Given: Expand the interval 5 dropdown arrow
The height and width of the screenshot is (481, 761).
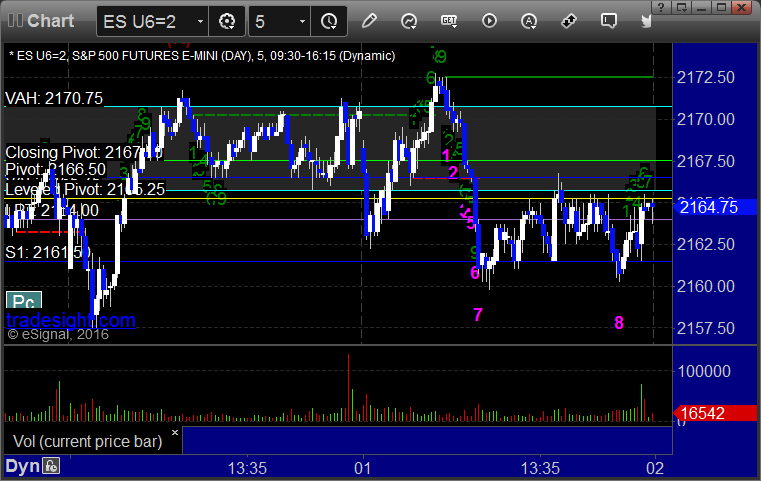Looking at the screenshot, I should (x=302, y=21).
